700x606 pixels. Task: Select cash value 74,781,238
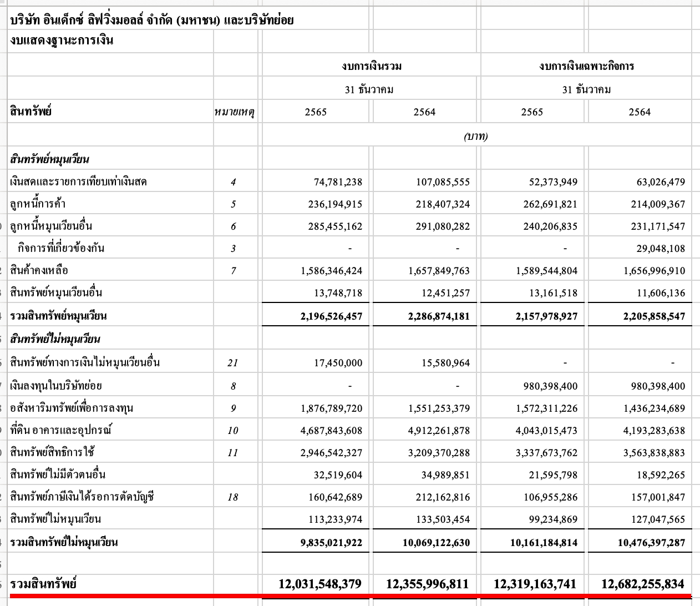pyautogui.click(x=338, y=182)
